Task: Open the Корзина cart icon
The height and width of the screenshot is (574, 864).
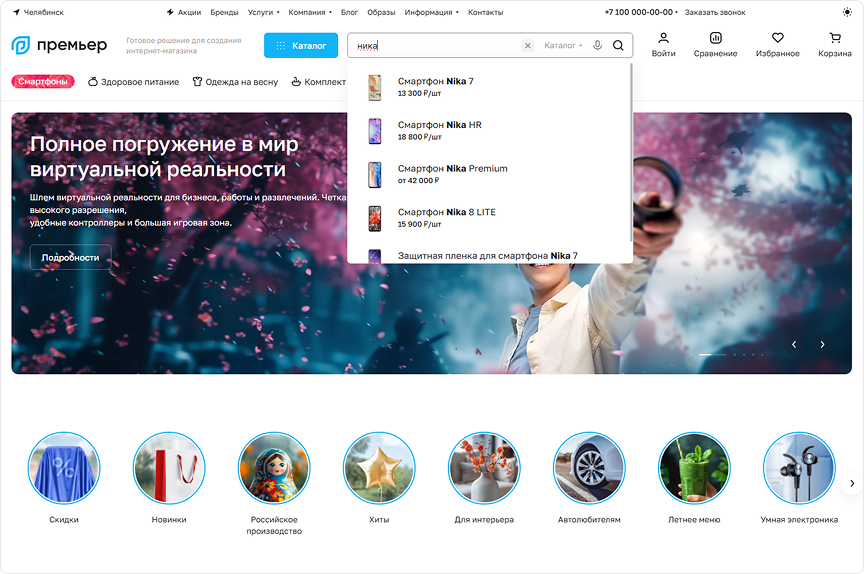Action: pos(835,38)
